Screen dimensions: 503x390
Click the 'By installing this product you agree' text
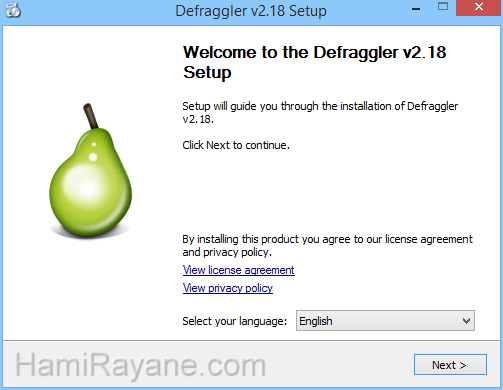pos(327,246)
